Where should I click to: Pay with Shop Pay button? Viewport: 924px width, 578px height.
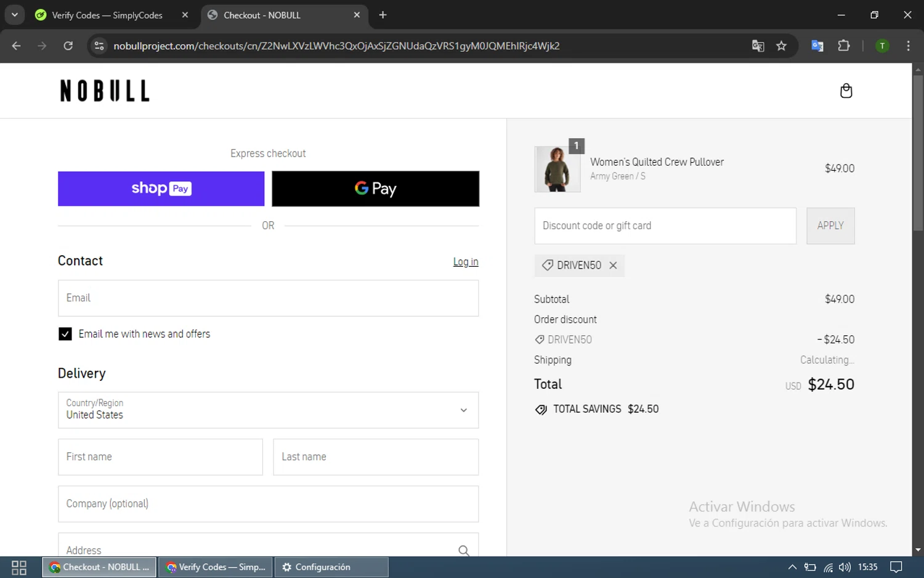(161, 189)
